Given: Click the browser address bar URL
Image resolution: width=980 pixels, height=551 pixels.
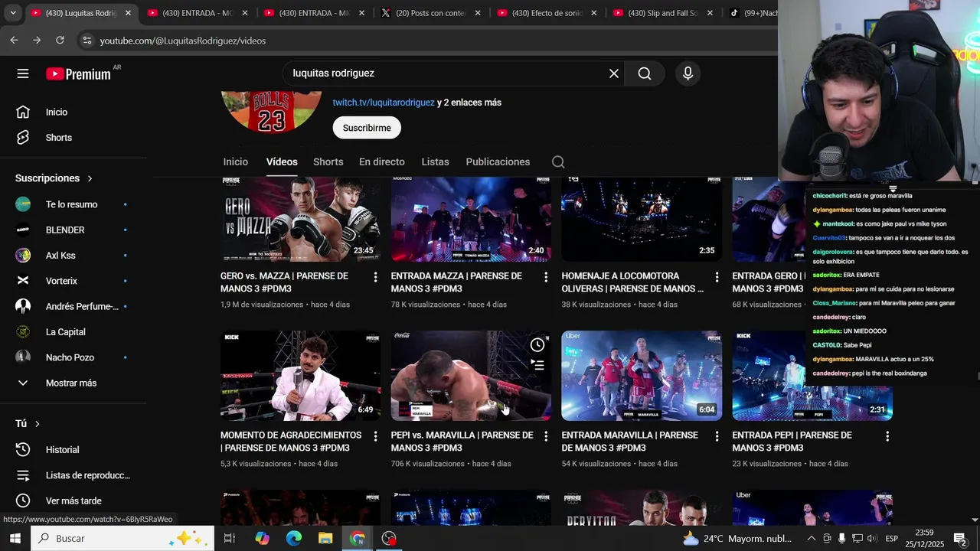Looking at the screenshot, I should coord(183,41).
